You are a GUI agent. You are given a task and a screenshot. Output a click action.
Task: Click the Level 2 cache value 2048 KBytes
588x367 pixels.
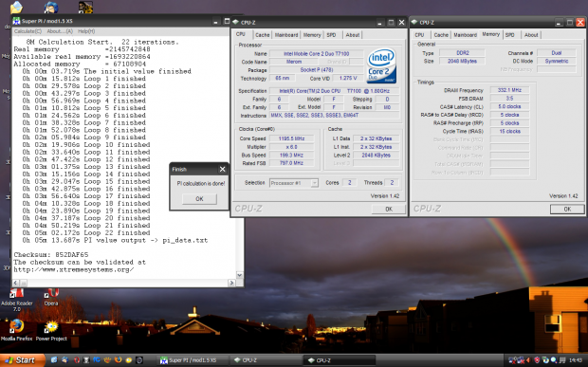(376, 155)
